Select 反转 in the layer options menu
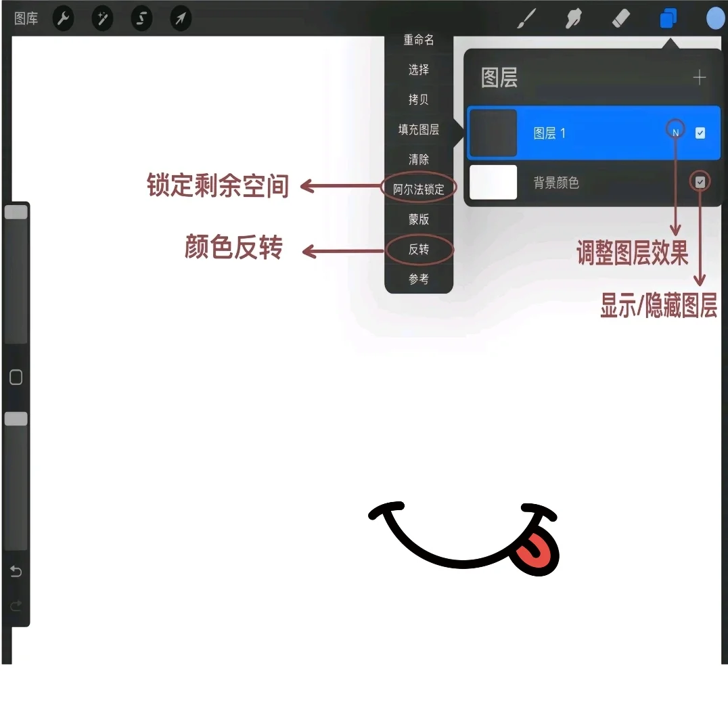 [418, 250]
